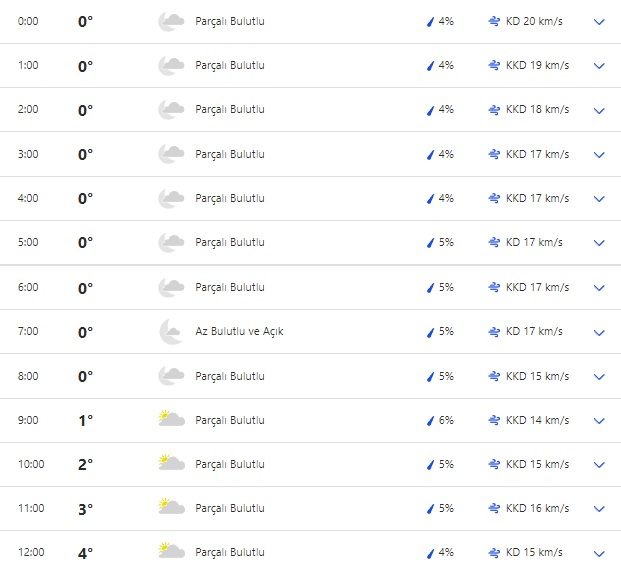Click the wind icon in the 0:00 row
Screen dimensions: 621x574
pyautogui.click(x=494, y=21)
